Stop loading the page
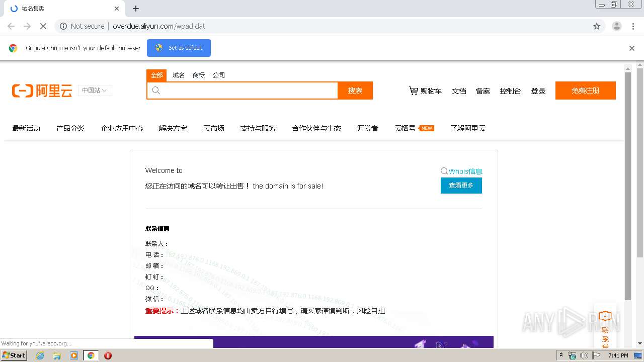Image resolution: width=644 pixels, height=362 pixels. [x=43, y=26]
